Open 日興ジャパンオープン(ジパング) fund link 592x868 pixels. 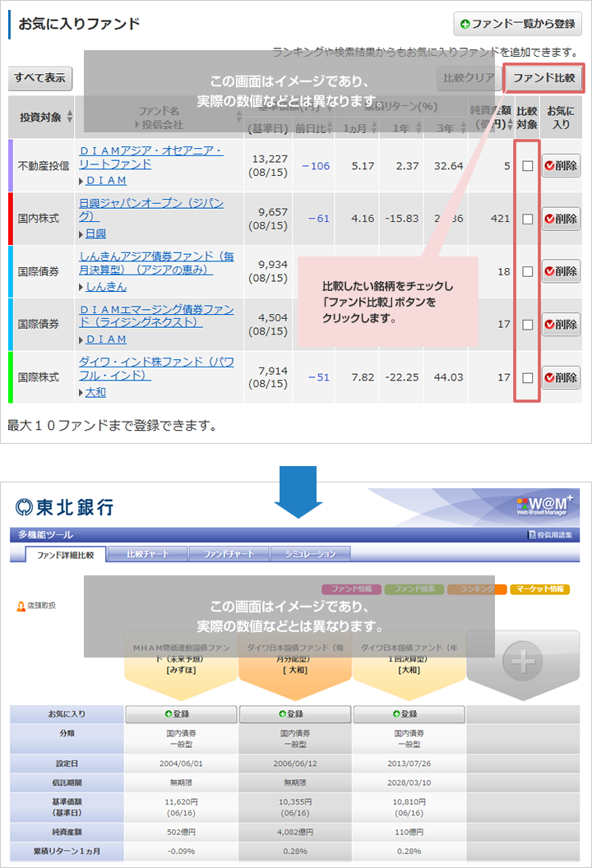pos(150,210)
